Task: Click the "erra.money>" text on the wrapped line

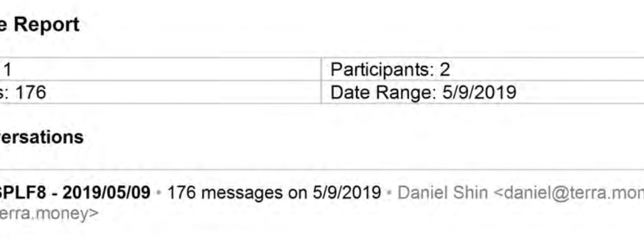Action: tap(48, 213)
